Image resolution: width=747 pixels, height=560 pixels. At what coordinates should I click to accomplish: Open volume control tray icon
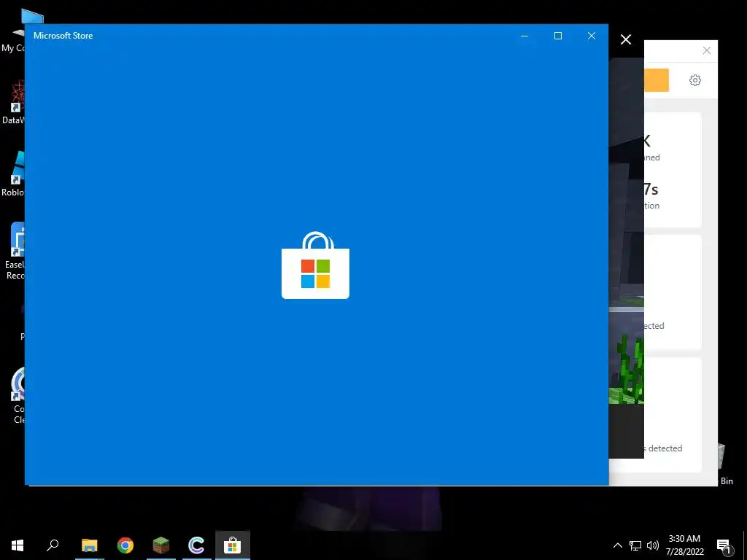click(653, 545)
